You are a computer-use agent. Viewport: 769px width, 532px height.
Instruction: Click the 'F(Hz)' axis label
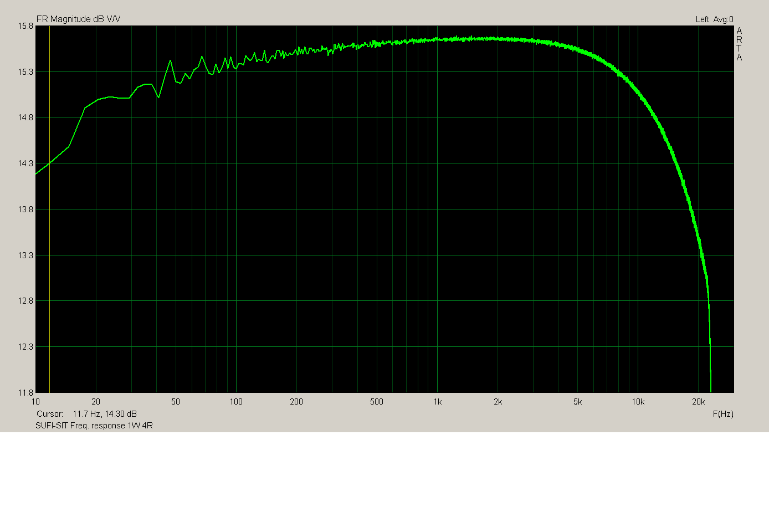pyautogui.click(x=723, y=414)
